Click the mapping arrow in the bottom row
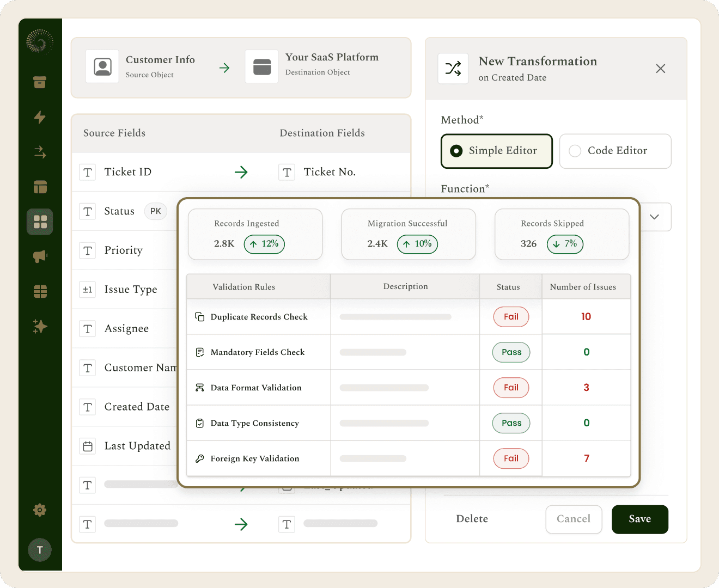Viewport: 719px width, 588px height. (x=241, y=524)
